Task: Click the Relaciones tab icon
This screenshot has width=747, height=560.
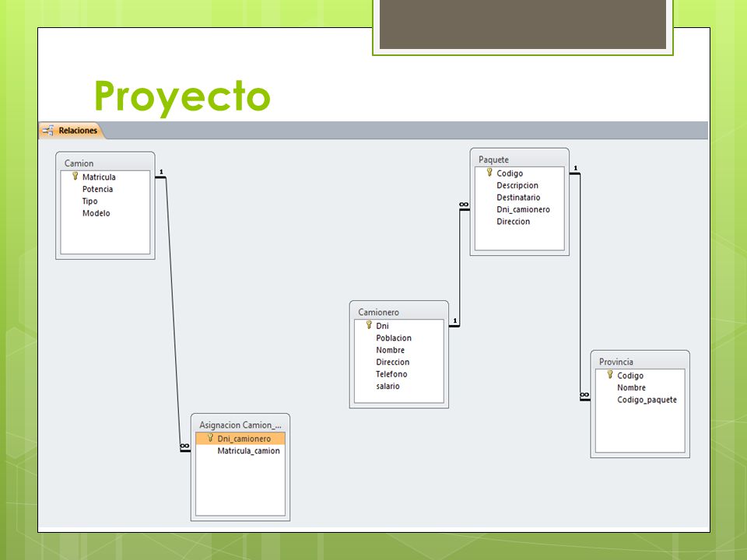Action: tap(47, 131)
